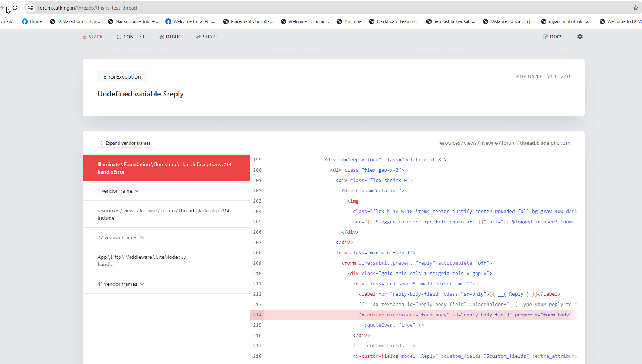642x364 pixels.
Task: Open the Placement Consultants bookmark
Action: tap(248, 21)
